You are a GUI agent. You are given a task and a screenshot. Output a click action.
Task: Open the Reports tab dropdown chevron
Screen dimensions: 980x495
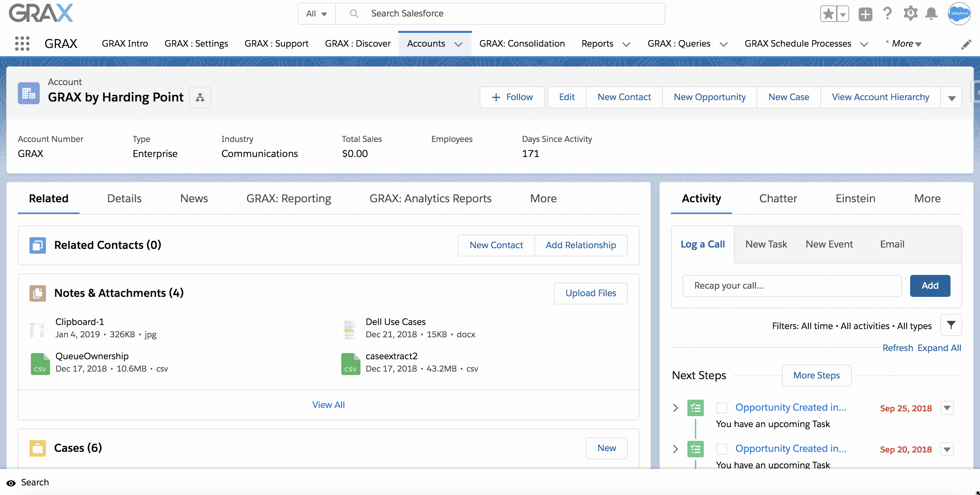coord(626,44)
